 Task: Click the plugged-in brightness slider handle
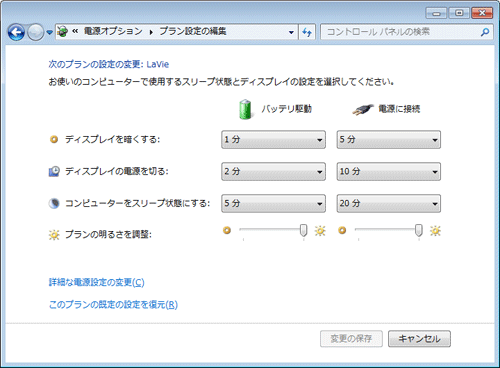coord(419,230)
